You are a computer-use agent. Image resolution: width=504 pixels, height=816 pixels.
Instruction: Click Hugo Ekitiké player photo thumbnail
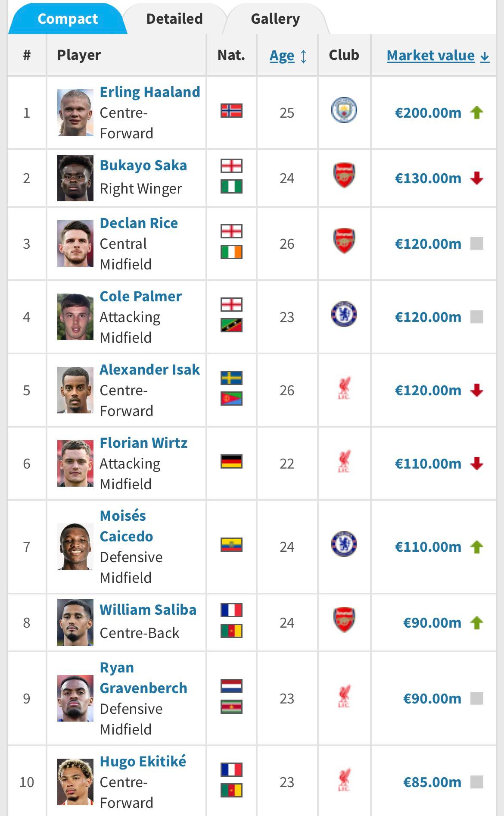click(x=75, y=782)
